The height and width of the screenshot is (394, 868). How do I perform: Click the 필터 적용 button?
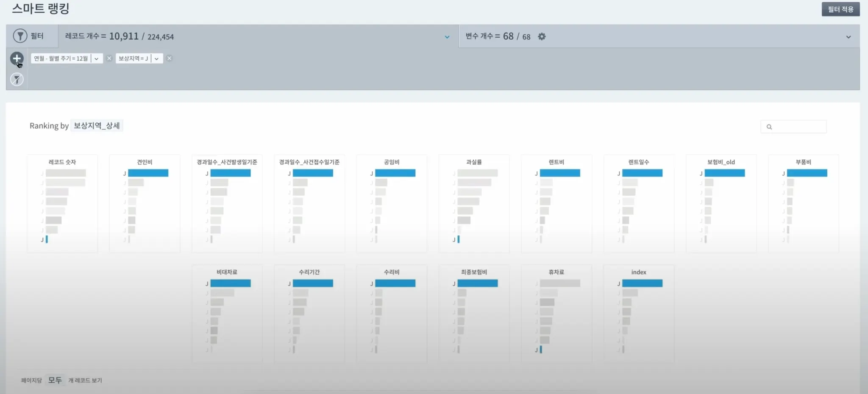click(x=840, y=9)
